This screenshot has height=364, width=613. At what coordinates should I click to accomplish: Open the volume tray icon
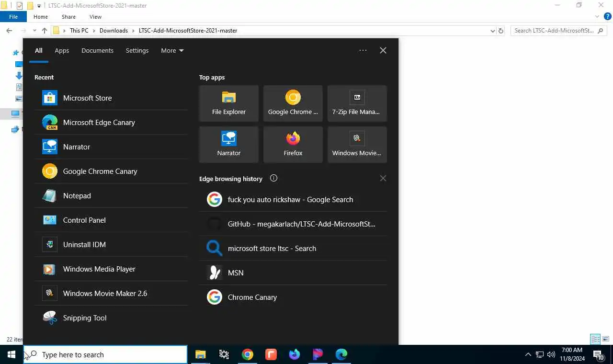[551, 354]
